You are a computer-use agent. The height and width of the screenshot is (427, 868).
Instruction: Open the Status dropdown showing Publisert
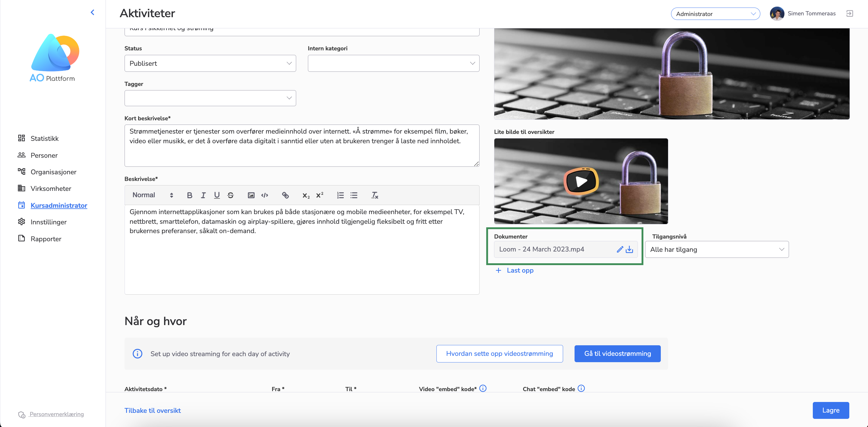(x=210, y=63)
